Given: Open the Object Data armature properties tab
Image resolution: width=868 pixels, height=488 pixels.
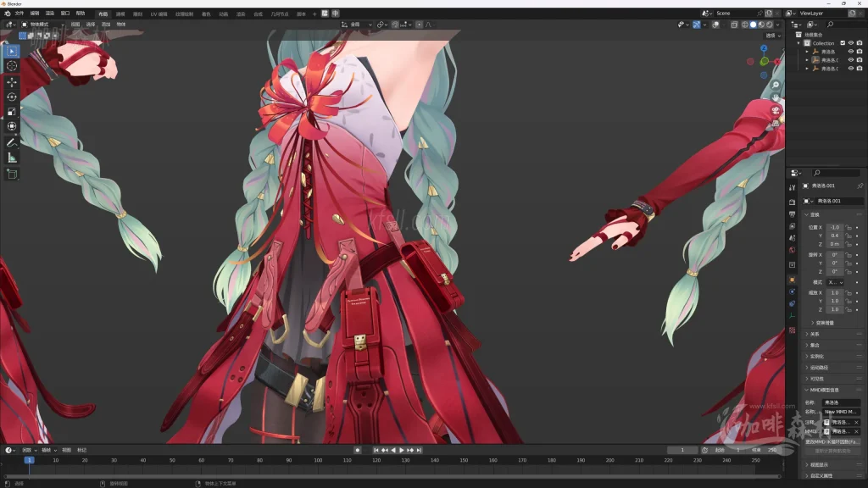Looking at the screenshot, I should (x=793, y=316).
